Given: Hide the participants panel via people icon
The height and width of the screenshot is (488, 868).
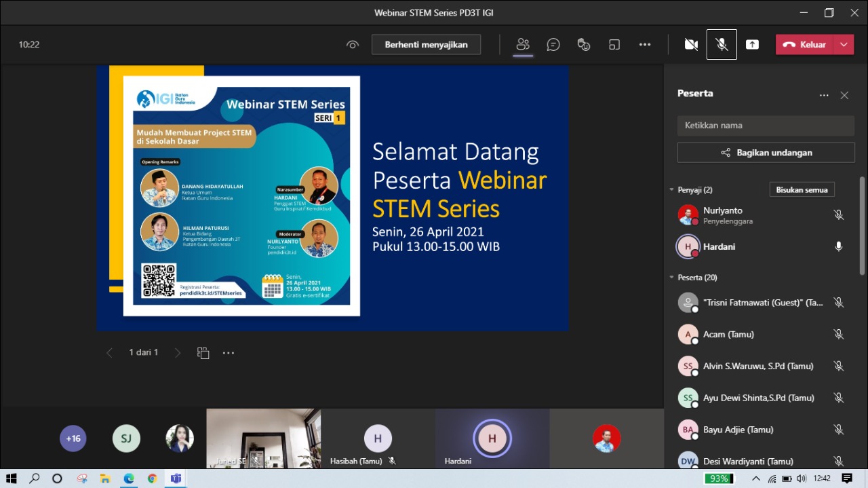Looking at the screenshot, I should point(522,45).
